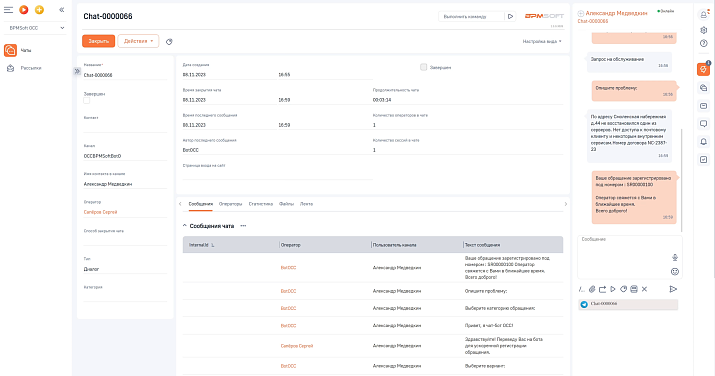
Task: Click the Тип field showing Диалог
Action: (125, 269)
